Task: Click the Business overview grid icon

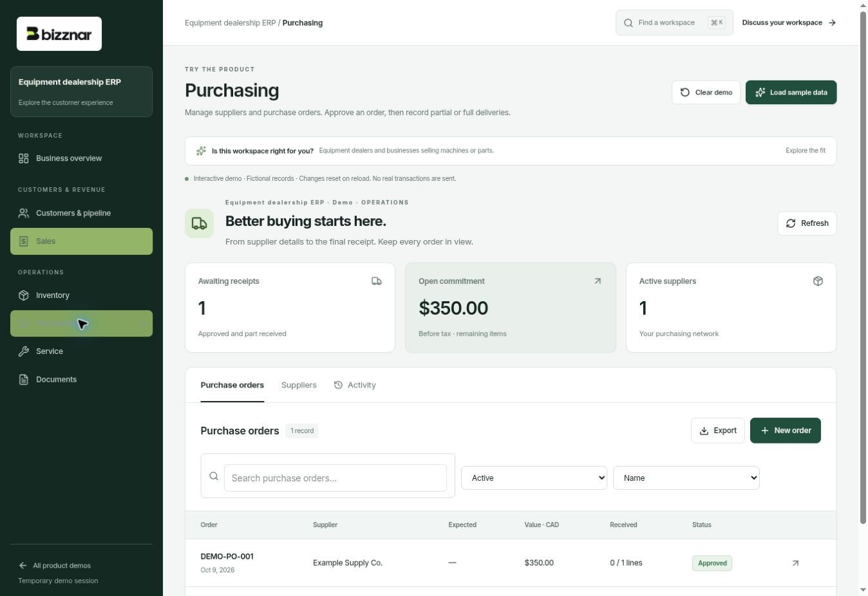Action: [24, 158]
